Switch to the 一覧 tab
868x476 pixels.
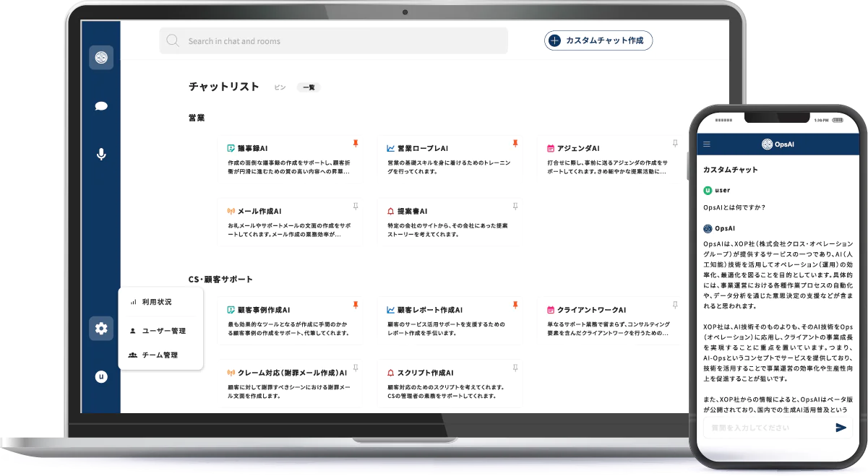pyautogui.click(x=309, y=87)
